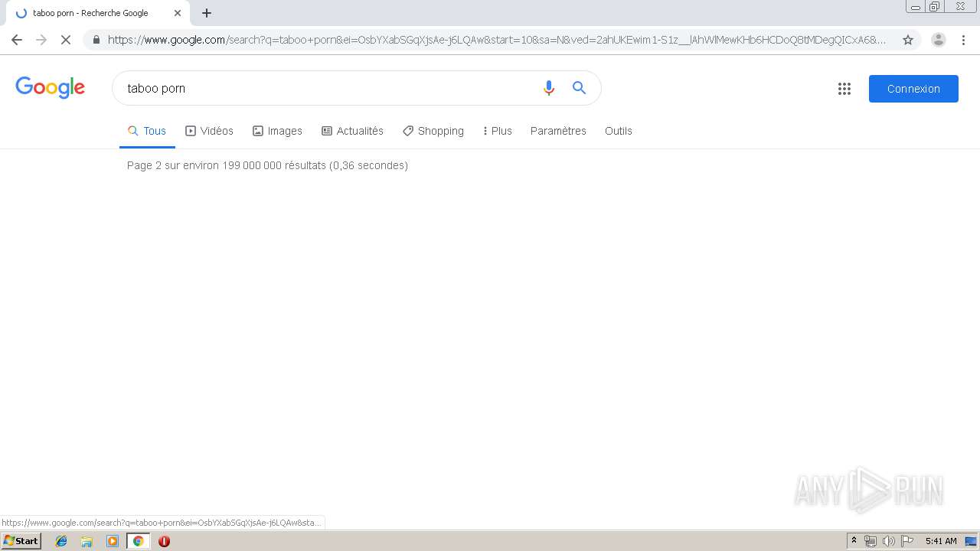Screen dimensions: 980x551
Task: Restore down the Chrome window
Action: pyautogui.click(x=935, y=7)
